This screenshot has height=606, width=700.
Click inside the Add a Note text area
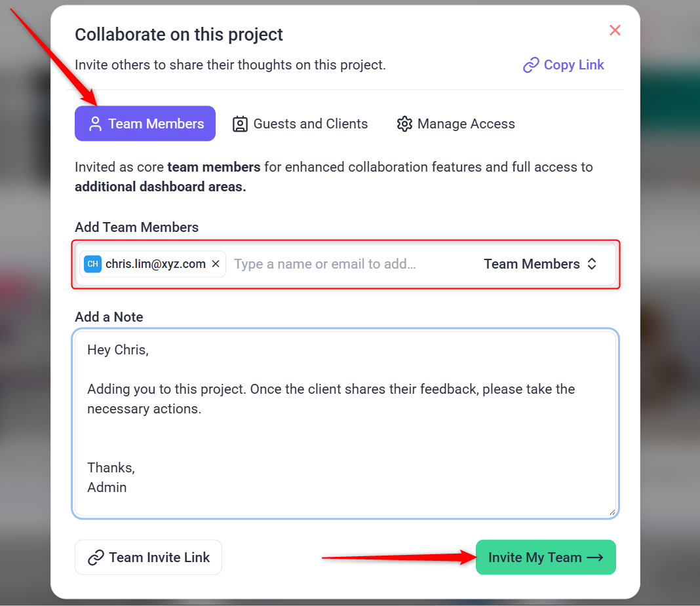tap(345, 432)
